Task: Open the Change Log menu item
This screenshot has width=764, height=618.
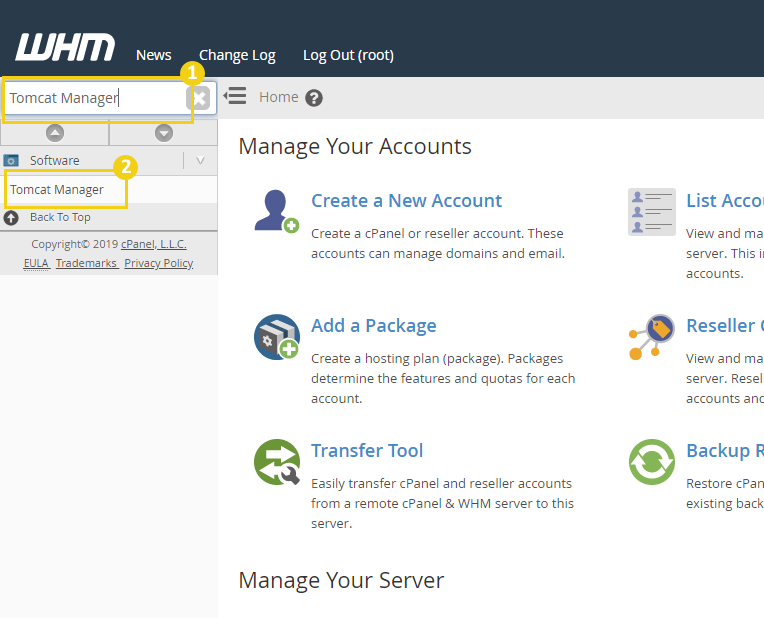Action: point(237,56)
